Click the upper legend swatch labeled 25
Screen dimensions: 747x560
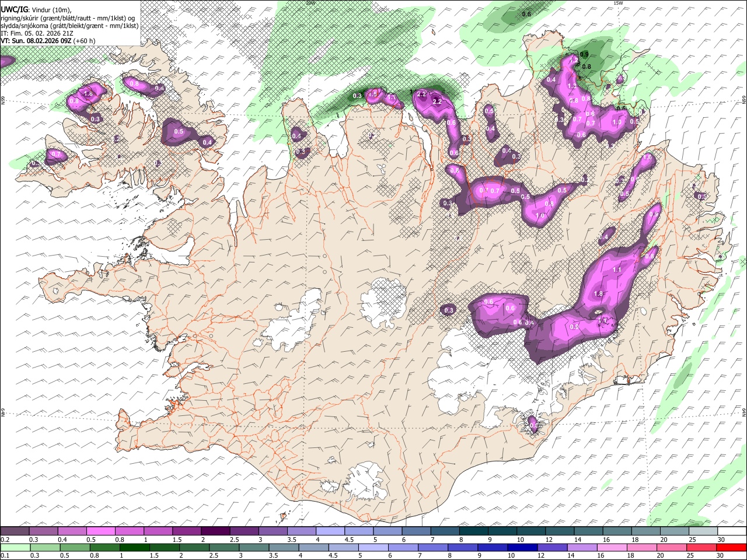(702, 531)
